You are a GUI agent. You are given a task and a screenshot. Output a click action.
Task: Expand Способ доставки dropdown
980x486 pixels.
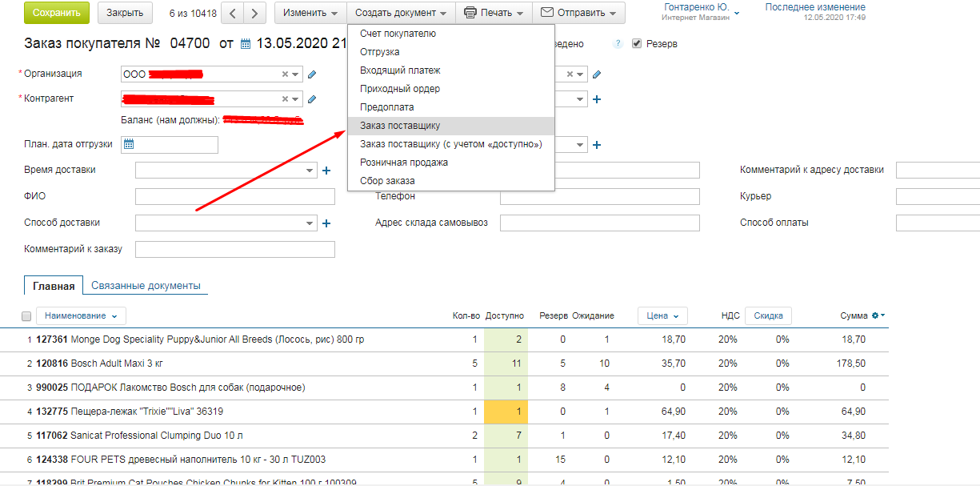[x=310, y=223]
